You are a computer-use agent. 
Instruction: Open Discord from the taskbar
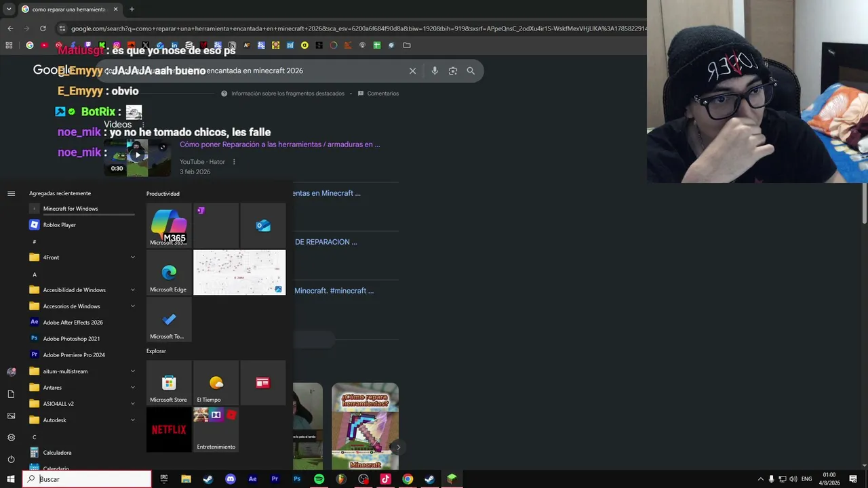[231, 479]
